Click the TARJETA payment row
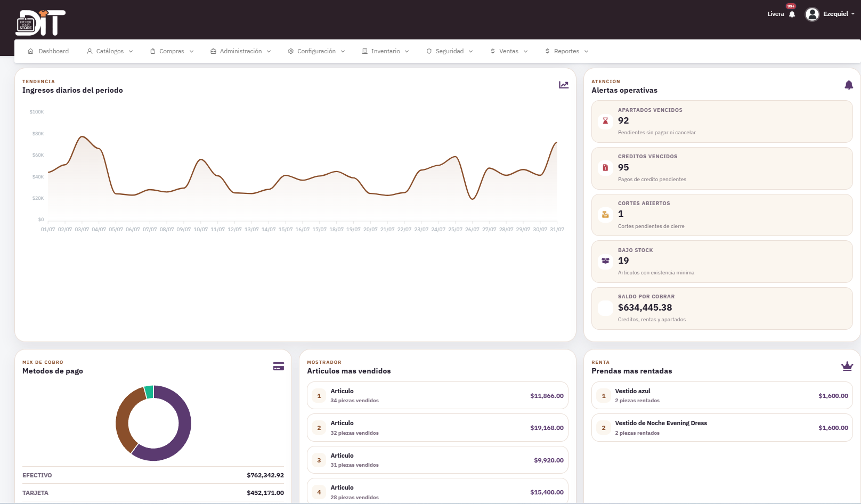 [153, 493]
